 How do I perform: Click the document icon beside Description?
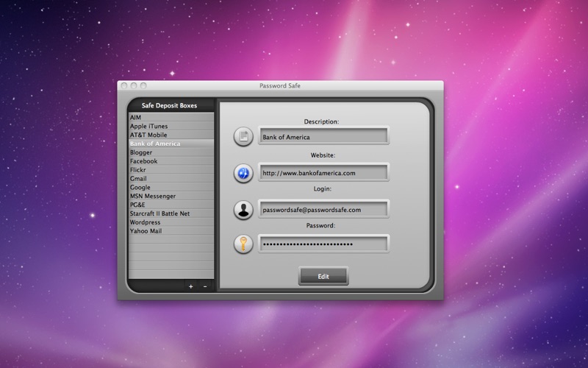point(243,137)
